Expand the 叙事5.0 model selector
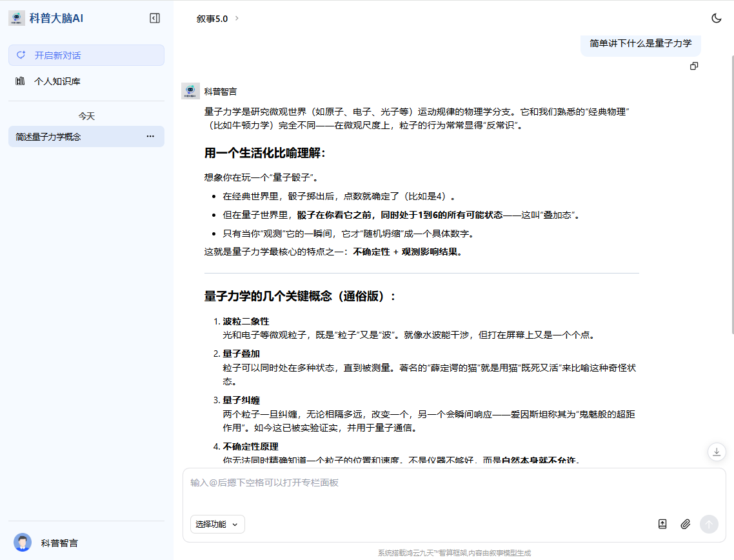Screen dimensions: 734x560 [x=217, y=19]
